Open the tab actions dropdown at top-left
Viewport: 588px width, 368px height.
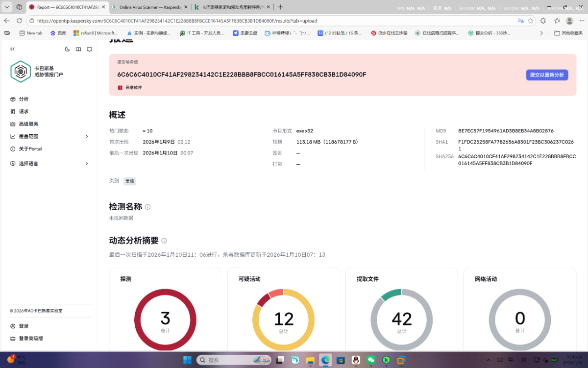pyautogui.click(x=7, y=7)
